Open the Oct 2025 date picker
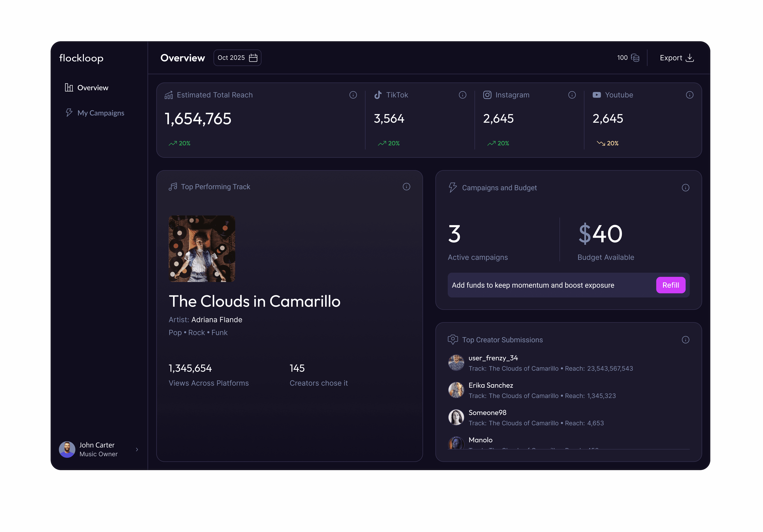The height and width of the screenshot is (532, 763). click(x=237, y=58)
